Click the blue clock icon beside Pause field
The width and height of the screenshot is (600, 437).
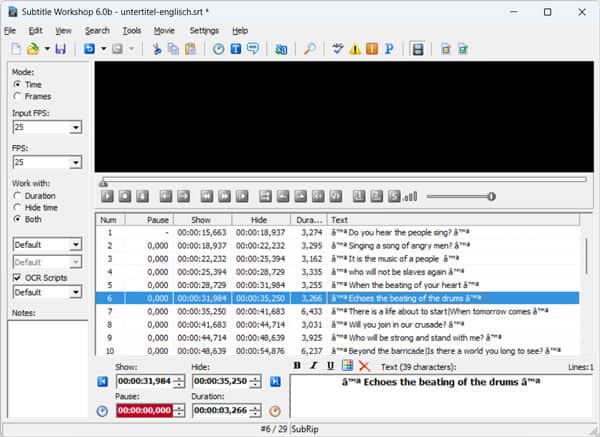coord(102,411)
